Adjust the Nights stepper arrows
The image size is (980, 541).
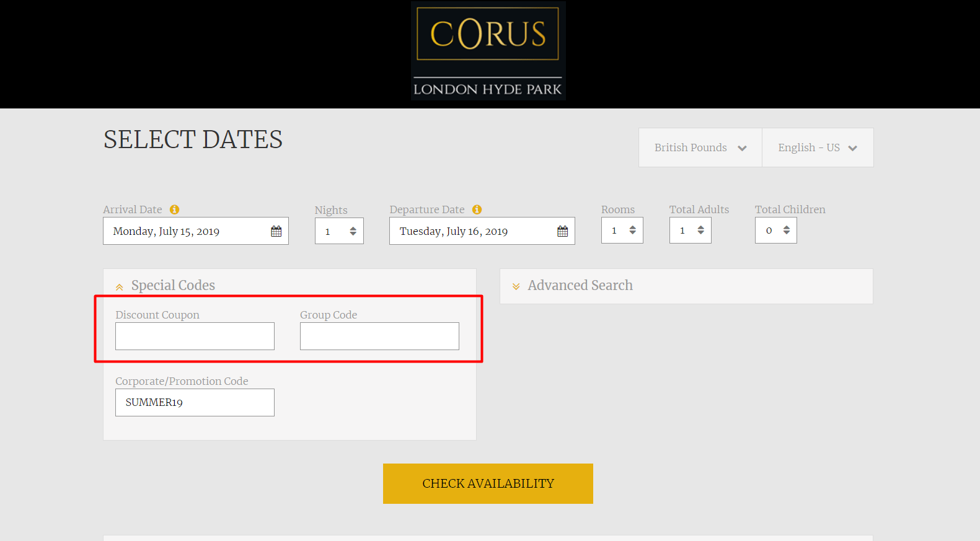coord(353,231)
